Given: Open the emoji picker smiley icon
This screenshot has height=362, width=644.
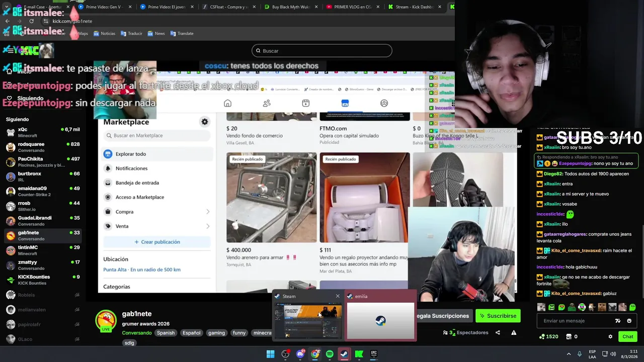Looking at the screenshot, I should 629,321.
